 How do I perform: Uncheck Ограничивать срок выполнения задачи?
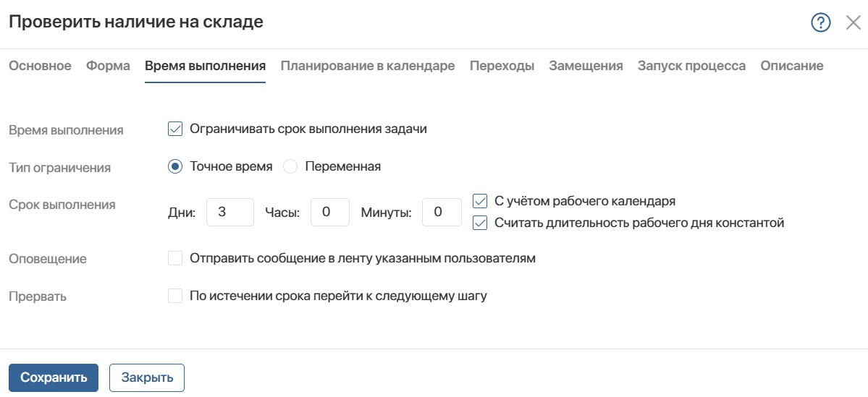pyautogui.click(x=175, y=129)
